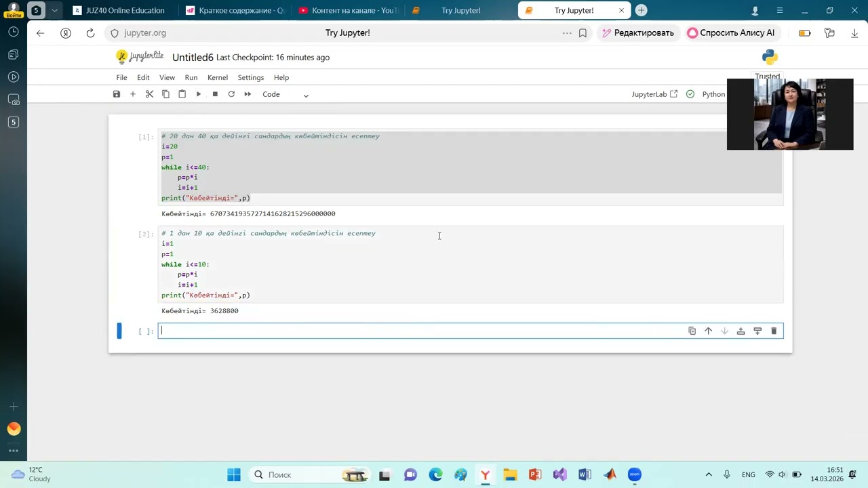Open the sidebar three-dots more menu
This screenshot has height=488, width=868.
coord(14,451)
